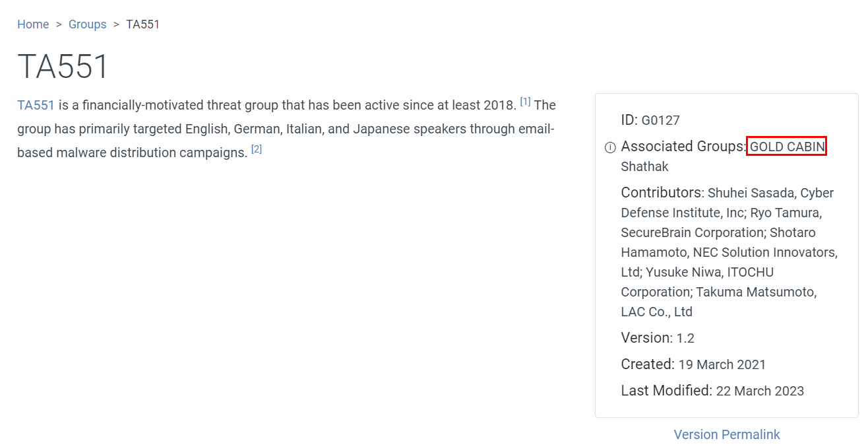Click the Contributors label

662,193
